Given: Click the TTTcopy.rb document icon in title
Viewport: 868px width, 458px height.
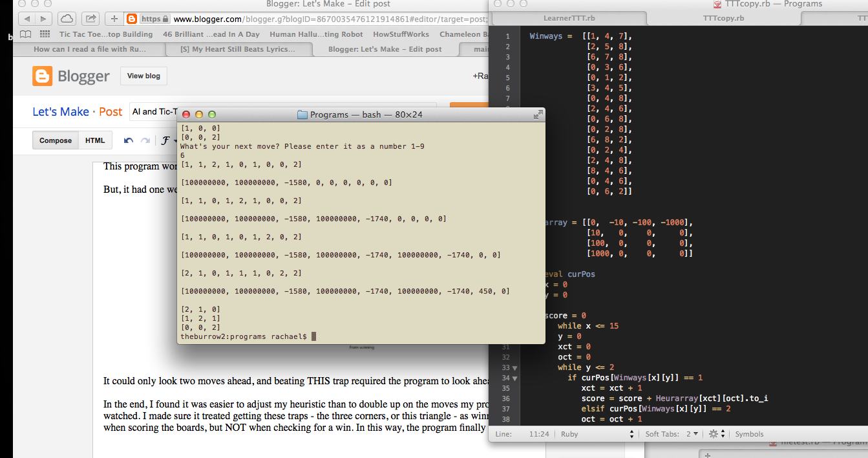Looking at the screenshot, I should pyautogui.click(x=717, y=4).
